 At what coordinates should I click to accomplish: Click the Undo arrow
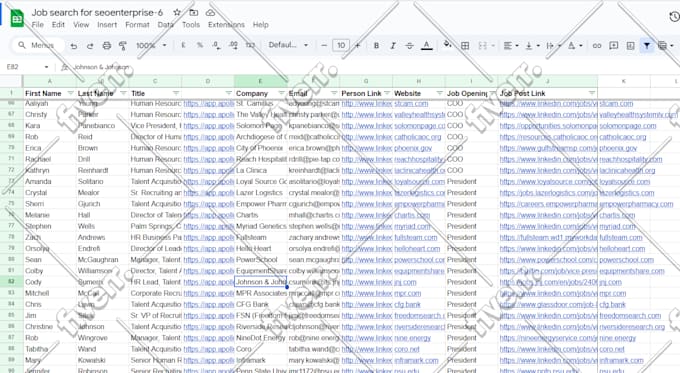point(74,46)
